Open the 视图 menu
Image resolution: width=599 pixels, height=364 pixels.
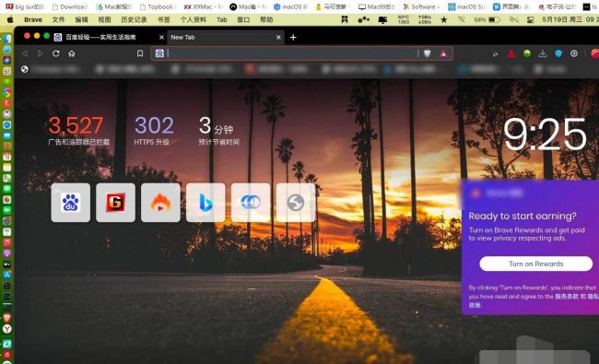104,19
